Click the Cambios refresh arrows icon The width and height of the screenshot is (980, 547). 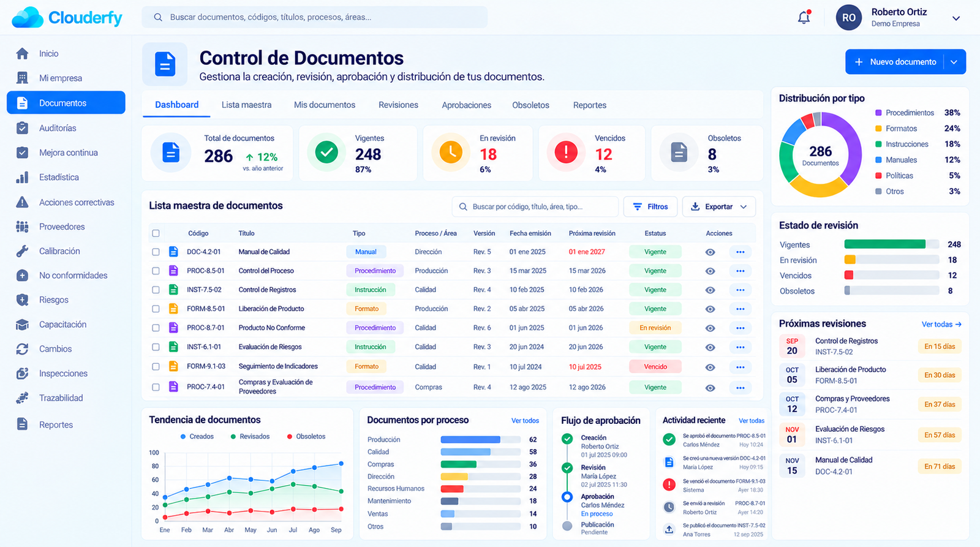tap(22, 349)
